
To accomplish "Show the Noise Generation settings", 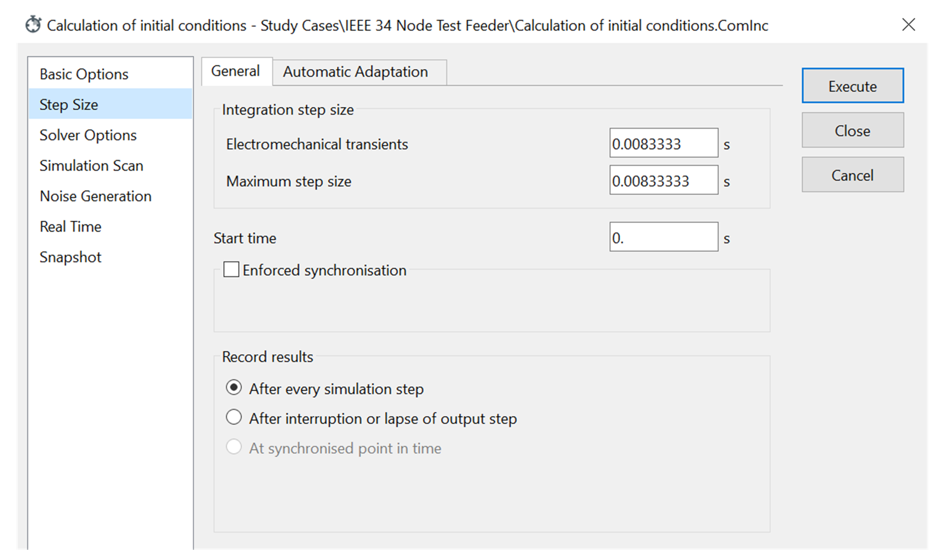I will pyautogui.click(x=96, y=196).
